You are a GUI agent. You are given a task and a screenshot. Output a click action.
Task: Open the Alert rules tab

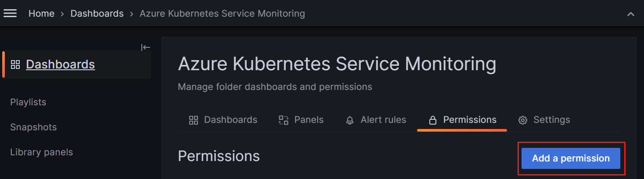tap(376, 120)
